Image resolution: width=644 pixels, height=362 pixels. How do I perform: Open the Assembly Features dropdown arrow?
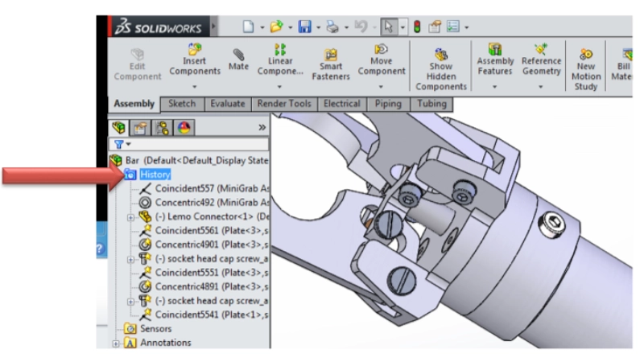[495, 85]
